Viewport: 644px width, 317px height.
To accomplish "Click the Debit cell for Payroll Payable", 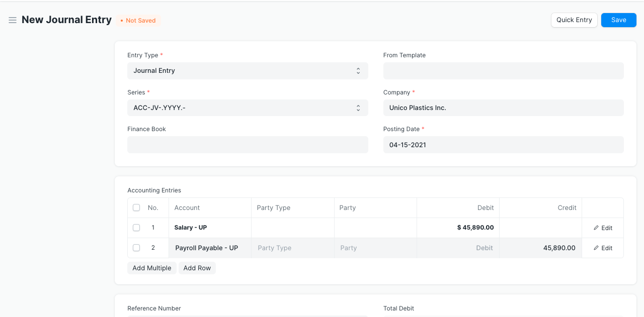I will pyautogui.click(x=458, y=248).
